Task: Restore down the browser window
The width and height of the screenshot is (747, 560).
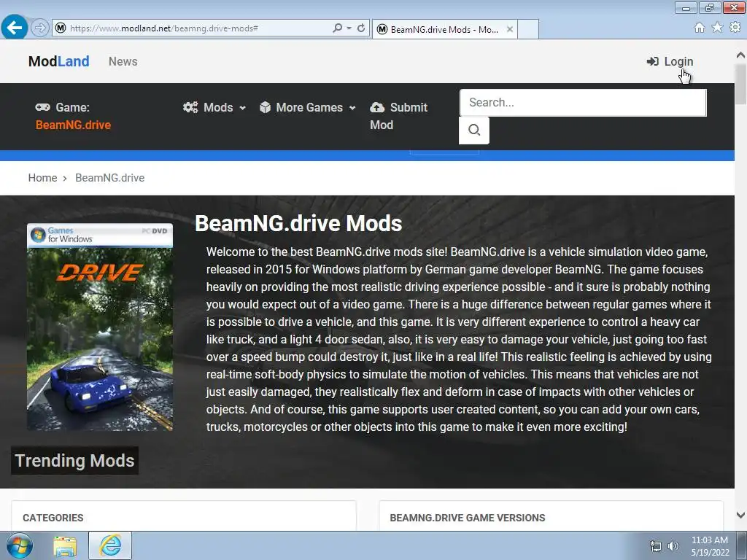Action: tap(710, 7)
